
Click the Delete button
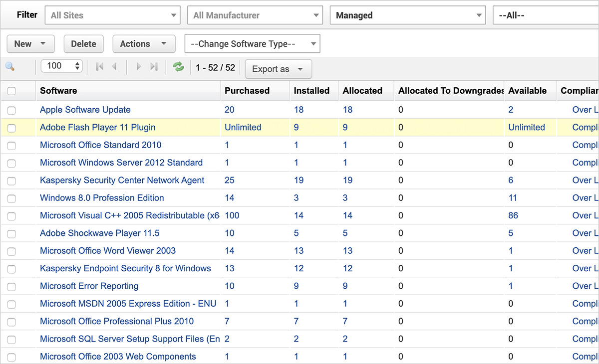83,43
